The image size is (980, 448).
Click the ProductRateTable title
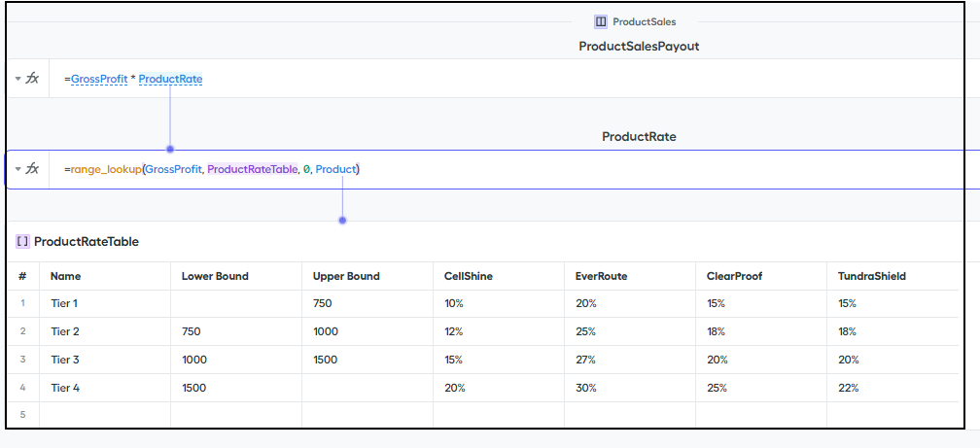(x=87, y=242)
